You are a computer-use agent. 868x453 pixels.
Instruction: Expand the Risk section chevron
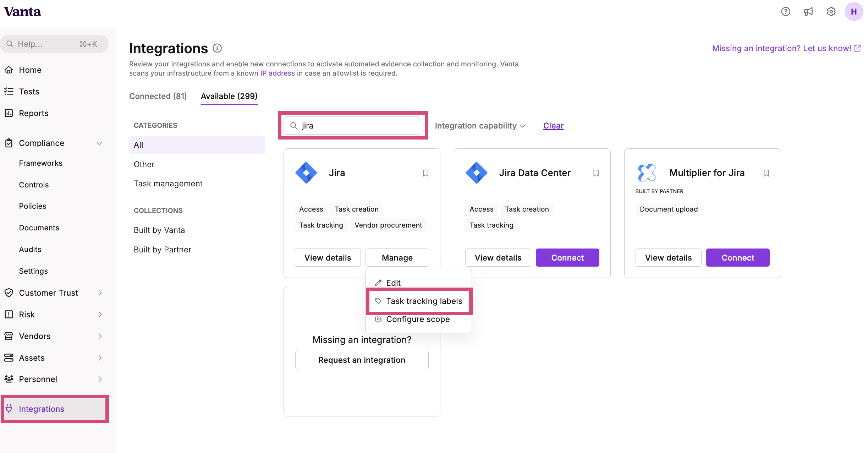tap(100, 315)
